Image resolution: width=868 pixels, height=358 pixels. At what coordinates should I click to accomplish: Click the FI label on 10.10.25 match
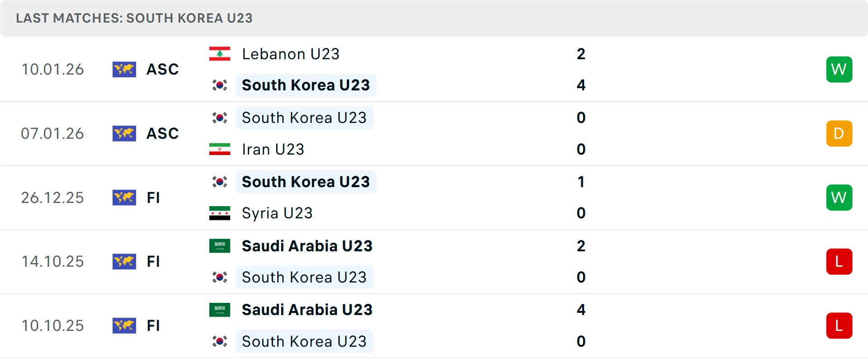tap(153, 325)
